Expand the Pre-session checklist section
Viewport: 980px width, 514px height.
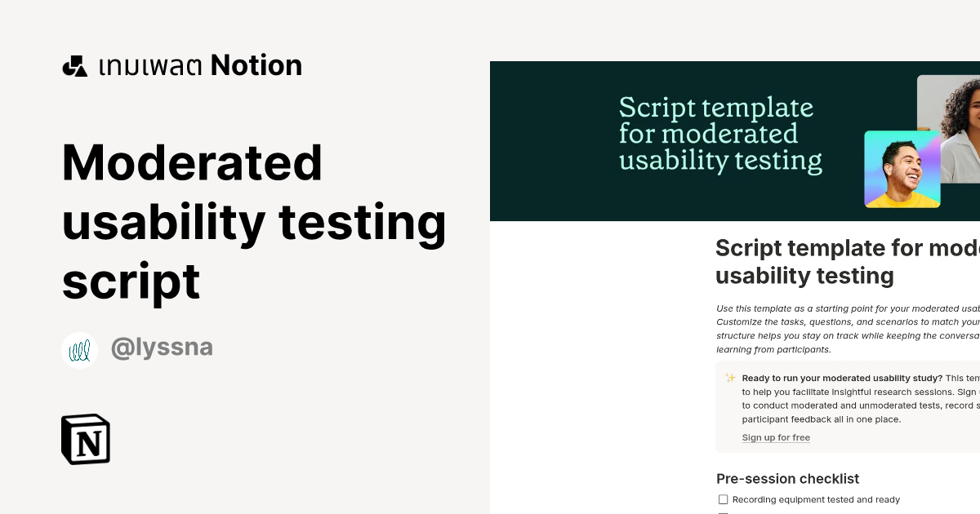pyautogui.click(x=787, y=479)
